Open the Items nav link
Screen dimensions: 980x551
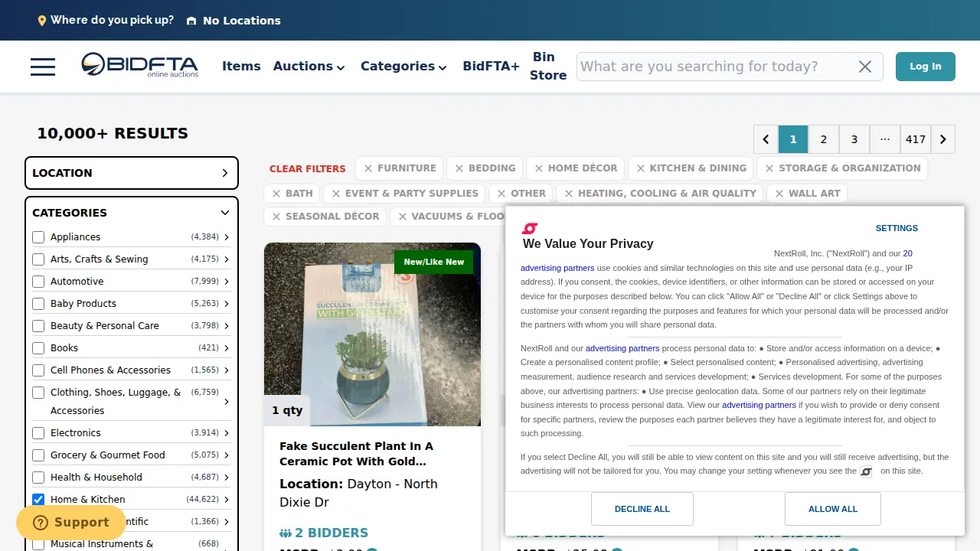coord(241,67)
